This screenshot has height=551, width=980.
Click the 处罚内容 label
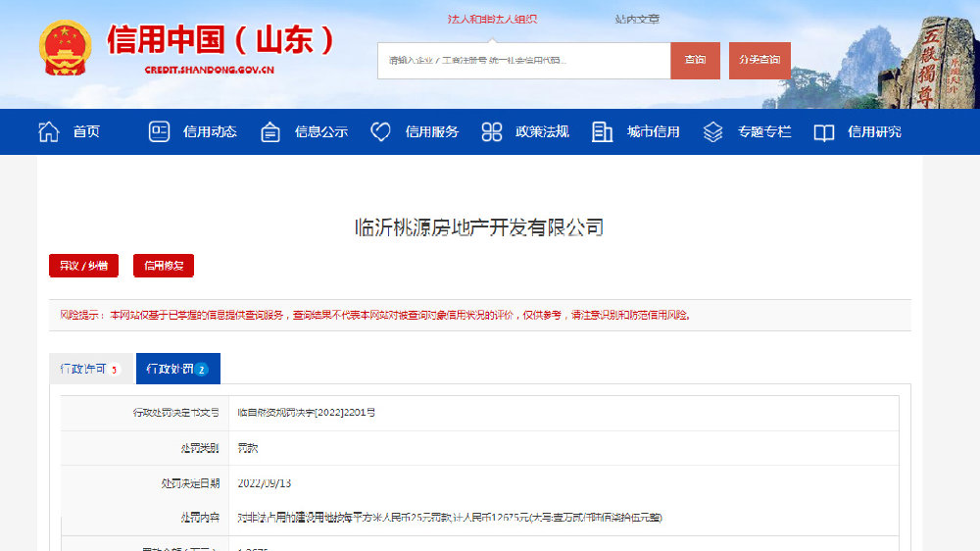(200, 518)
